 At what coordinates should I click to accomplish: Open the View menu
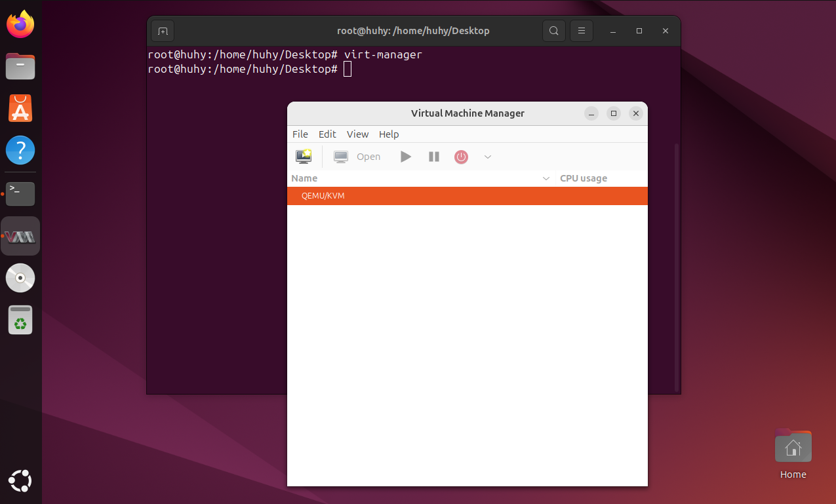pos(357,134)
